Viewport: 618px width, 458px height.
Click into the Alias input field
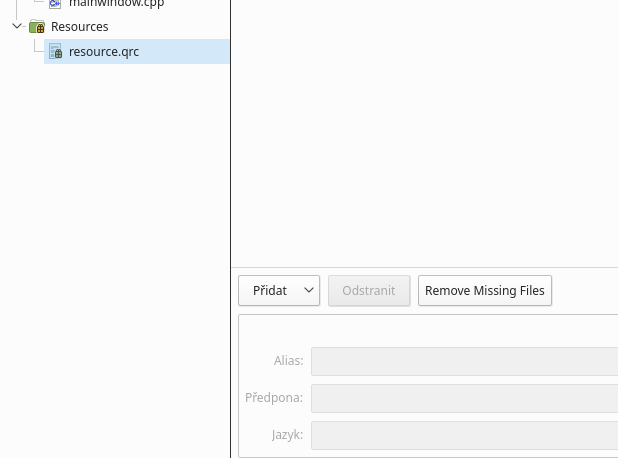(464, 361)
